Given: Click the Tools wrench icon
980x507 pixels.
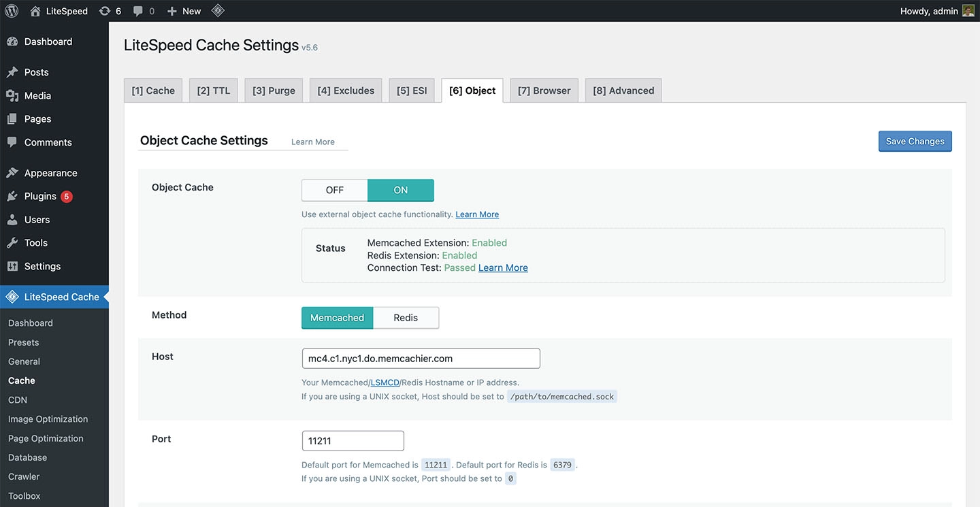Looking at the screenshot, I should (x=12, y=242).
